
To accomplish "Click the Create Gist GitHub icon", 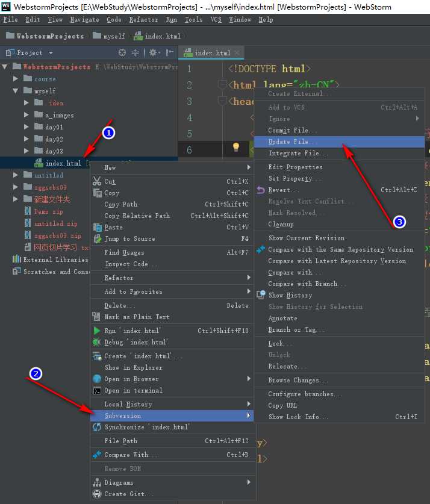I will (97, 494).
